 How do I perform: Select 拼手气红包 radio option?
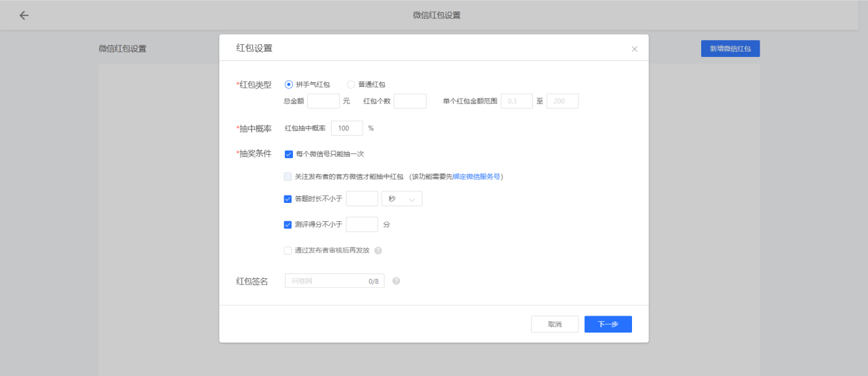pos(289,85)
